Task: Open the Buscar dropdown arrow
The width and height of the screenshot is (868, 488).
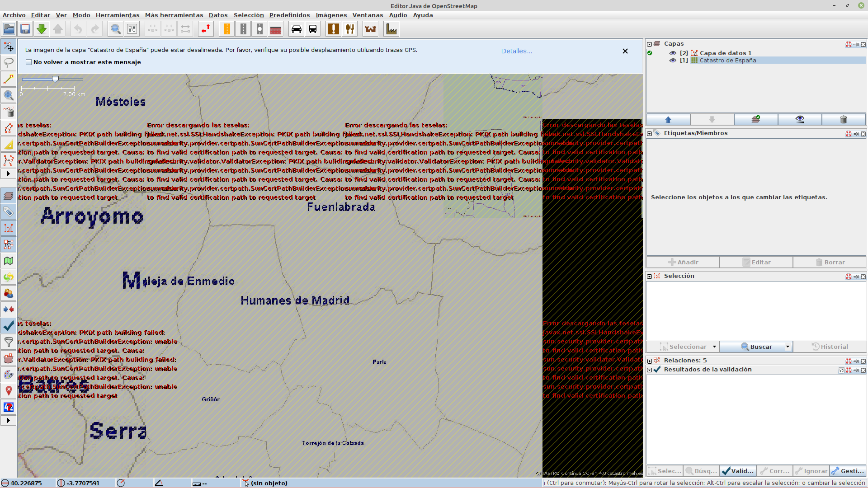Action: 788,347
